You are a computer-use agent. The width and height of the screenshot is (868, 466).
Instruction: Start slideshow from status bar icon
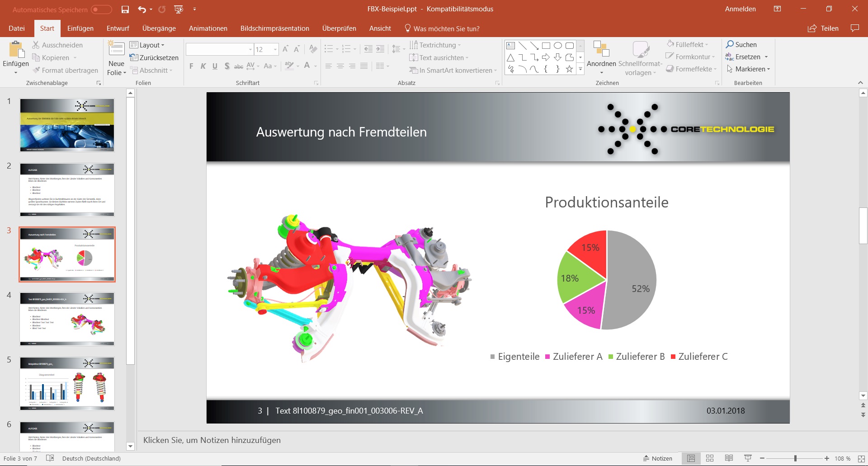coord(748,458)
